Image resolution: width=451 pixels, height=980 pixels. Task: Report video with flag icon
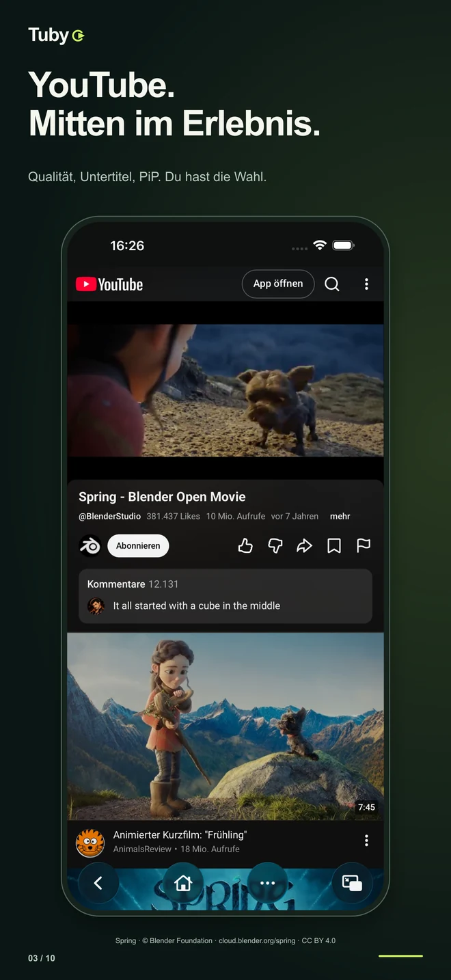pos(364,545)
